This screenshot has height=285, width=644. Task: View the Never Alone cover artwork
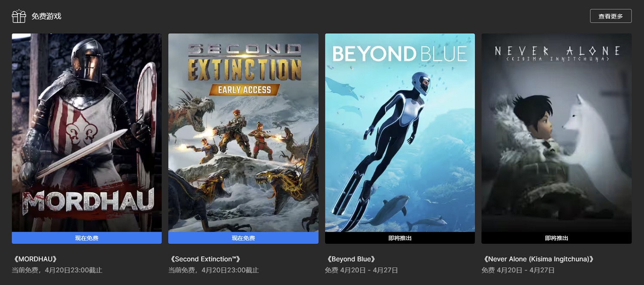click(556, 133)
